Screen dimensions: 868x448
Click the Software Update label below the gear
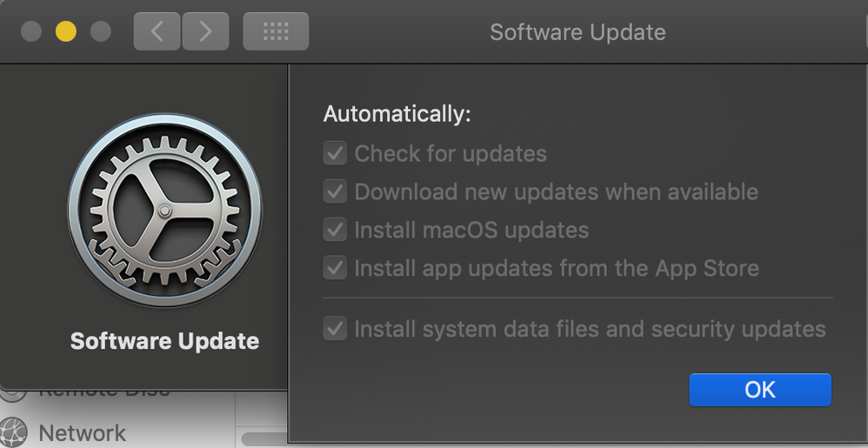pos(165,341)
